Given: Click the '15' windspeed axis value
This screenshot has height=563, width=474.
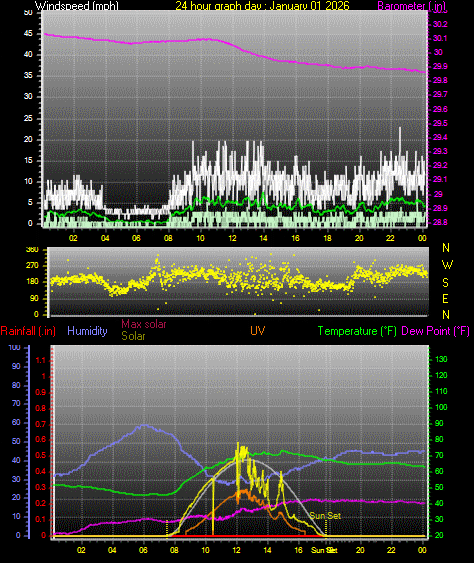Looking at the screenshot, I should [28, 160].
